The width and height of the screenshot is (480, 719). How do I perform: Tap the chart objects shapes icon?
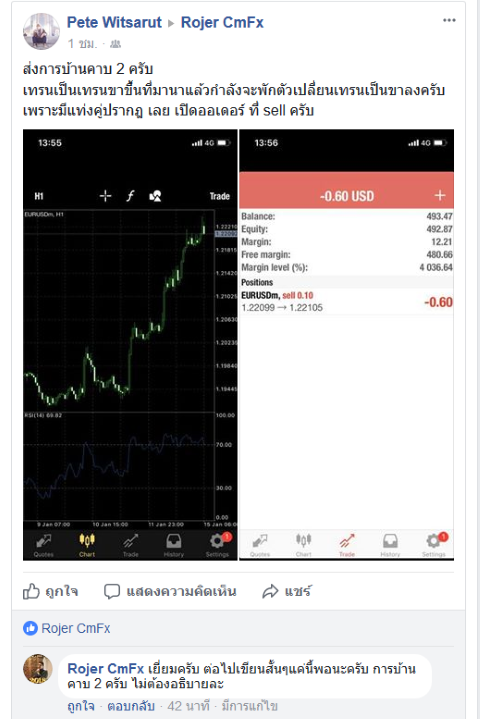tap(155, 196)
